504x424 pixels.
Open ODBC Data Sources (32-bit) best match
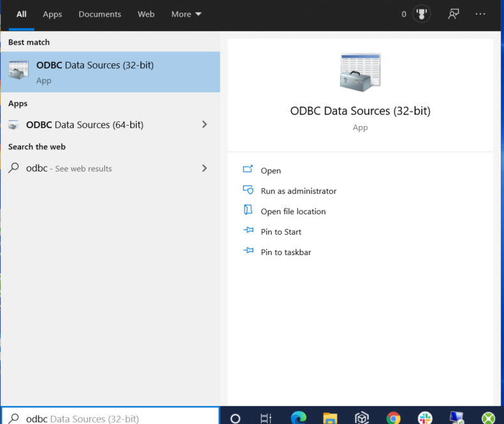coord(110,72)
